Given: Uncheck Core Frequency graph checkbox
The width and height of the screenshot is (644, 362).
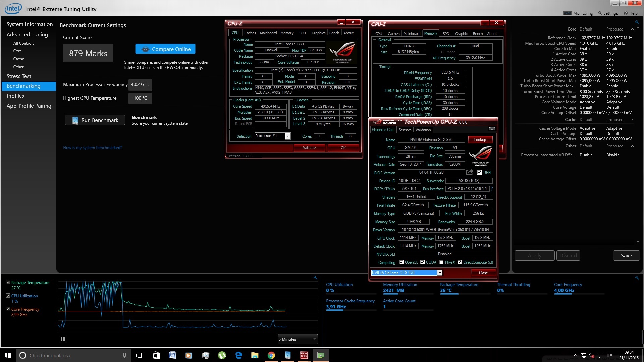Looking at the screenshot, I should (8, 309).
